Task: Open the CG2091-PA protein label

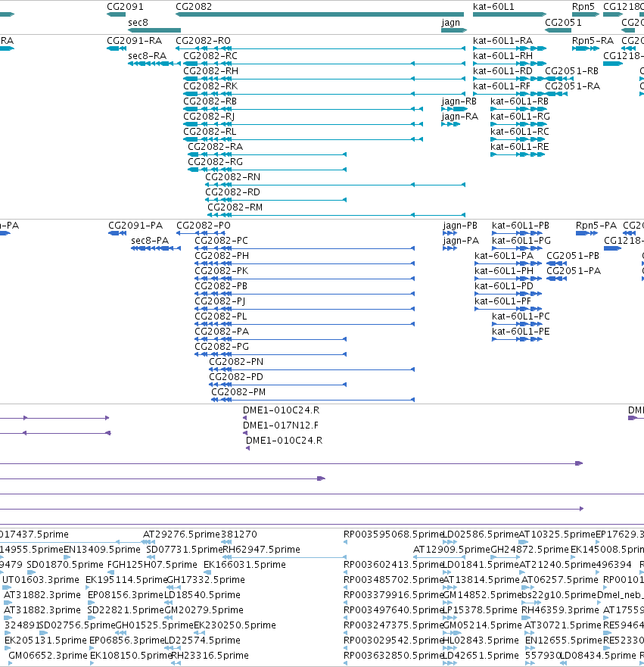Action: tap(135, 225)
